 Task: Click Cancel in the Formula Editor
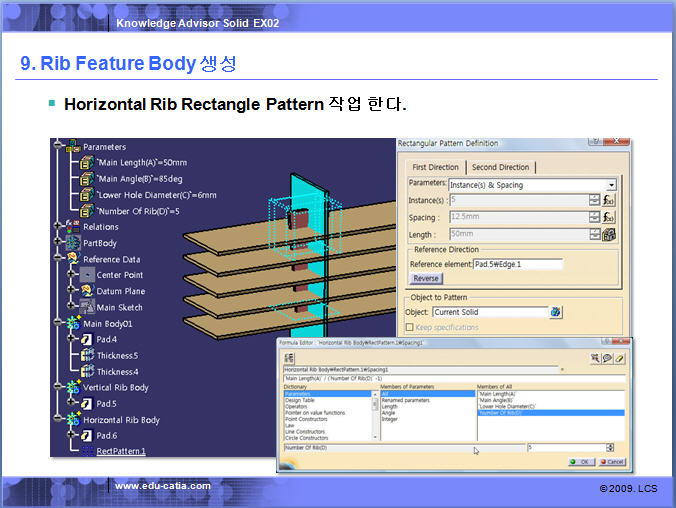[x=611, y=461]
